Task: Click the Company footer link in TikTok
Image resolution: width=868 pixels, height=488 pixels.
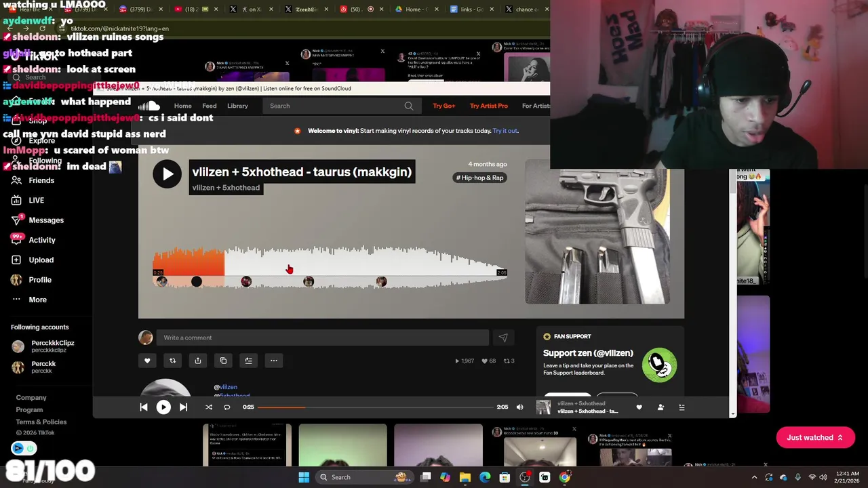Action: click(31, 398)
